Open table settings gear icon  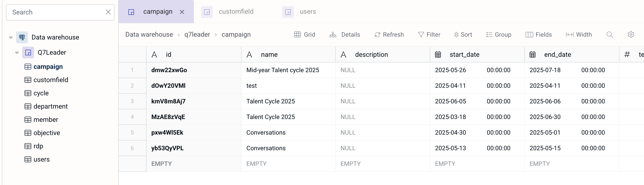pyautogui.click(x=631, y=35)
